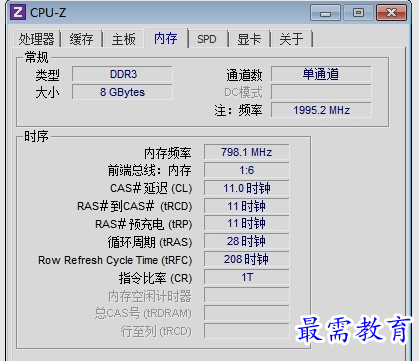This screenshot has height=361, width=419.
Task: Click the 8 GBytes size field
Action: point(122,92)
